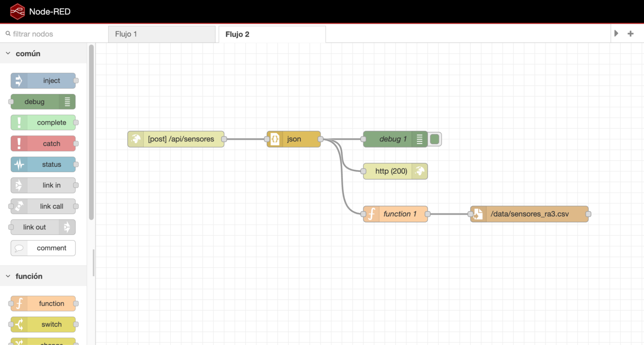Click the globe icon on http (200) node

[x=419, y=171]
